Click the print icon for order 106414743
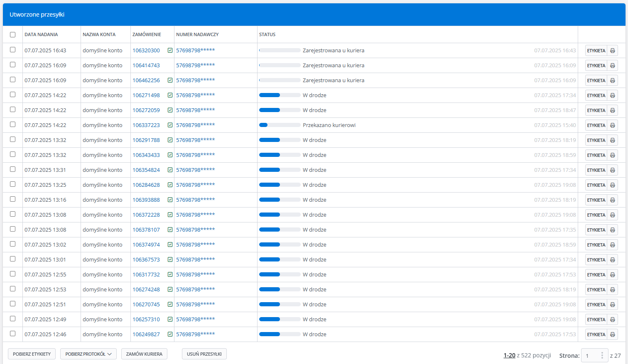628x364 pixels. tap(612, 66)
